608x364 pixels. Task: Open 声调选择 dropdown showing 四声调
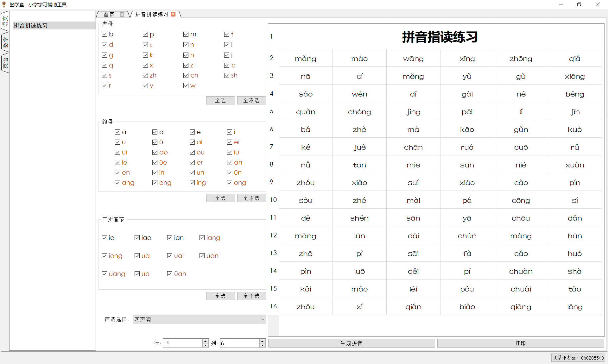[x=199, y=319]
